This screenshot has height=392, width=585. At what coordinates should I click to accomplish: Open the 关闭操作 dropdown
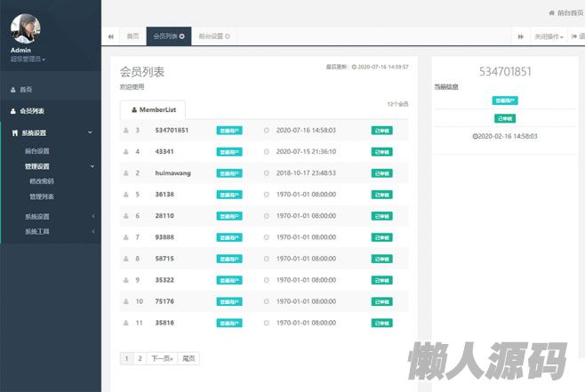click(549, 36)
